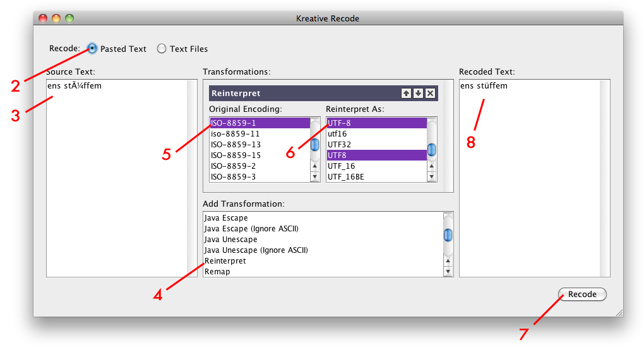The height and width of the screenshot is (347, 644).
Task: Remove the Reinterpret transformation with X
Action: (x=430, y=94)
